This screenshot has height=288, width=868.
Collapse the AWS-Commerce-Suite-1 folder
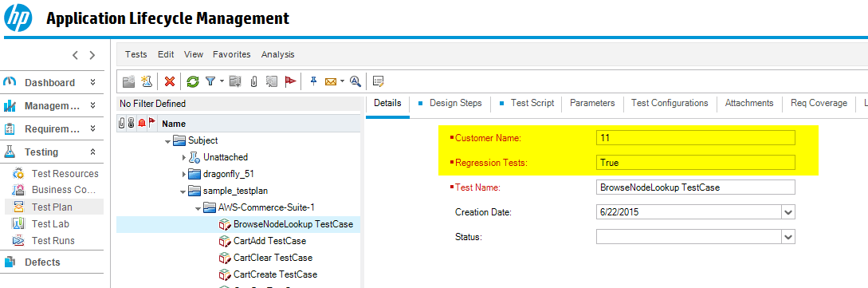pyautogui.click(x=198, y=208)
